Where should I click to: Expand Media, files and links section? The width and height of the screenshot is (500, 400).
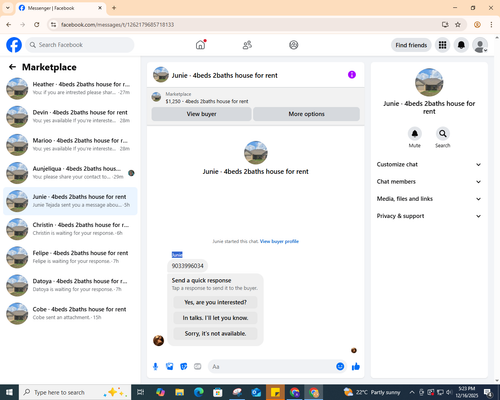click(429, 199)
